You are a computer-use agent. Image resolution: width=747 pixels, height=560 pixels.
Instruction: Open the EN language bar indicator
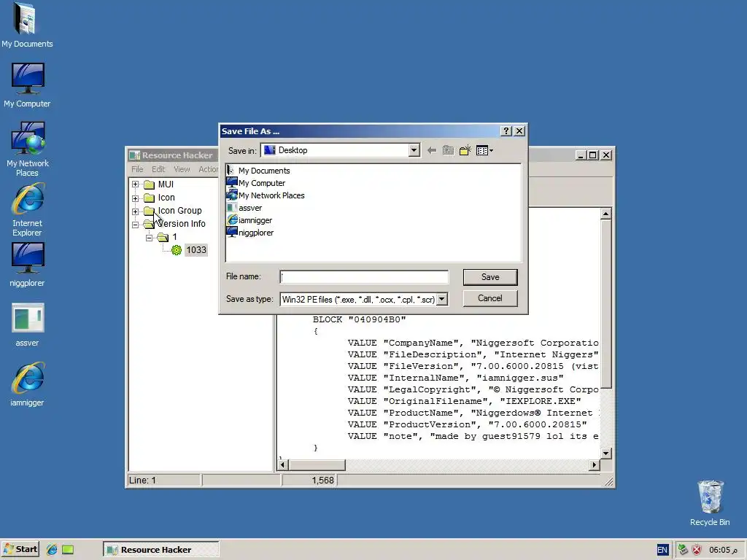662,550
